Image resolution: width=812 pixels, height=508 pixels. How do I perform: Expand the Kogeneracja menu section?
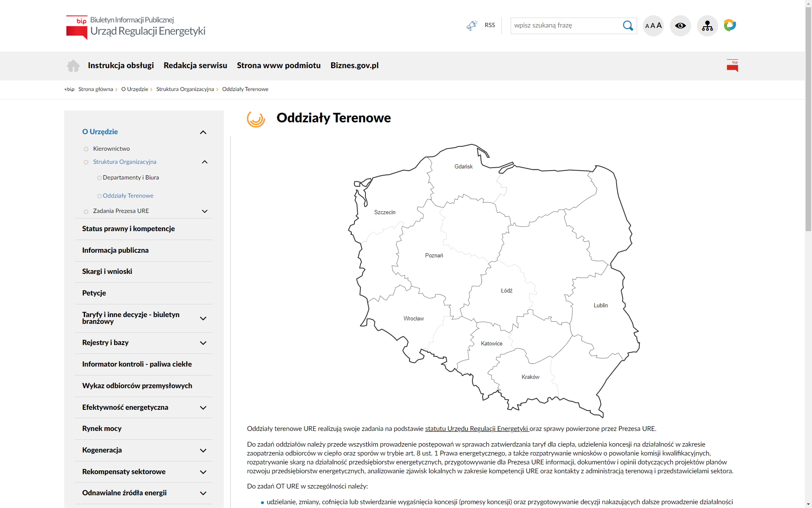pyautogui.click(x=203, y=450)
